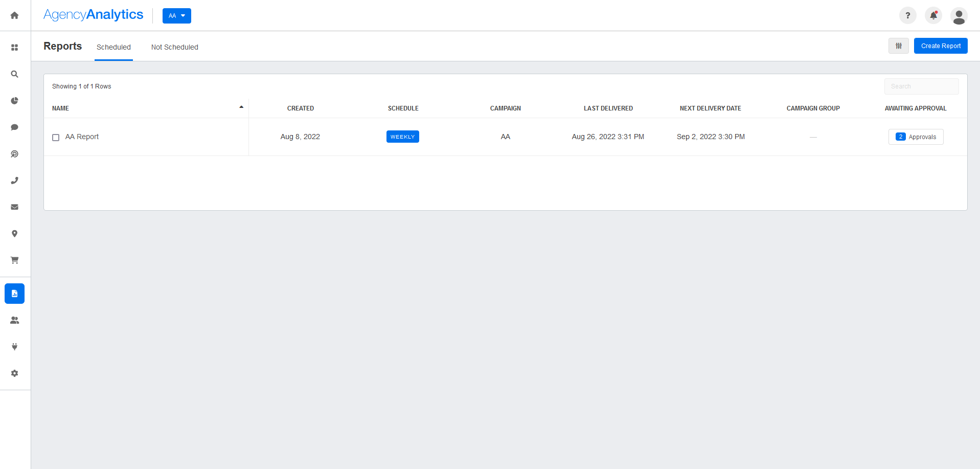980x469 pixels.
Task: Check the AA Report row checkbox
Action: (56, 137)
